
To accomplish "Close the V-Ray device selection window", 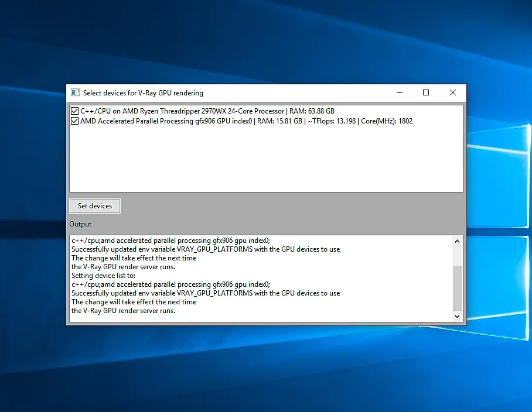I will tap(452, 92).
